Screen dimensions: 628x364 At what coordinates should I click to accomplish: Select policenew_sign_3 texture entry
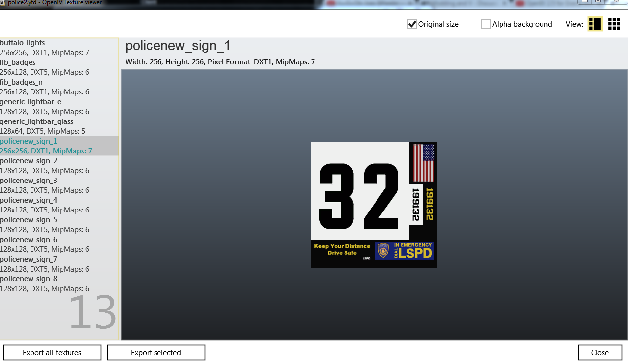(59, 185)
